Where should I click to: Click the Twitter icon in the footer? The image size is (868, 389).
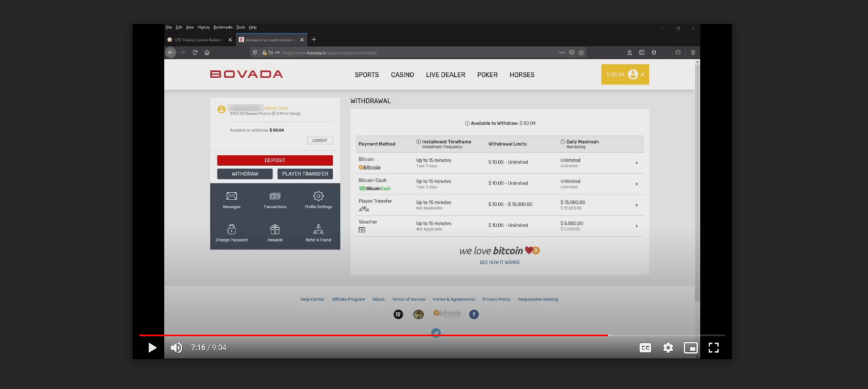coord(436,333)
